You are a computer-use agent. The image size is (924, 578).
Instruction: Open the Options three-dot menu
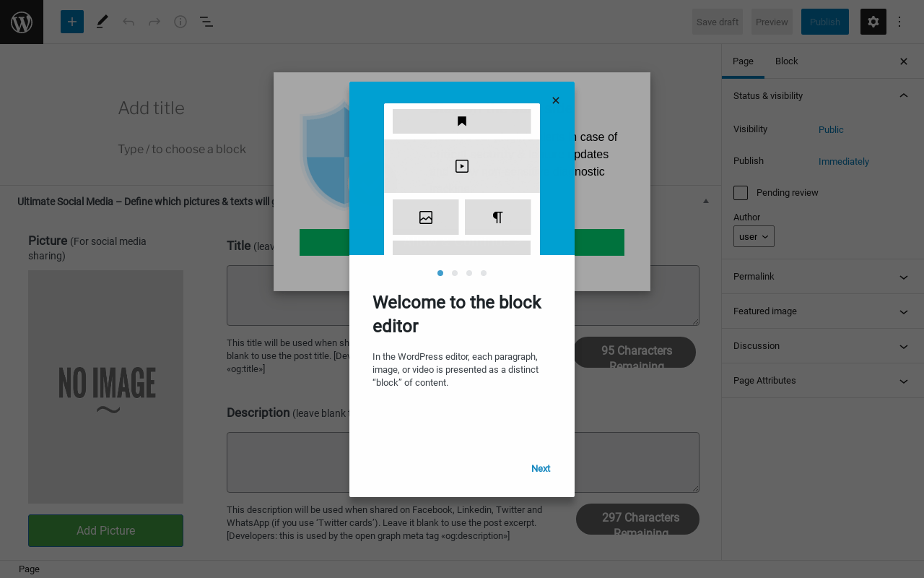(x=899, y=22)
